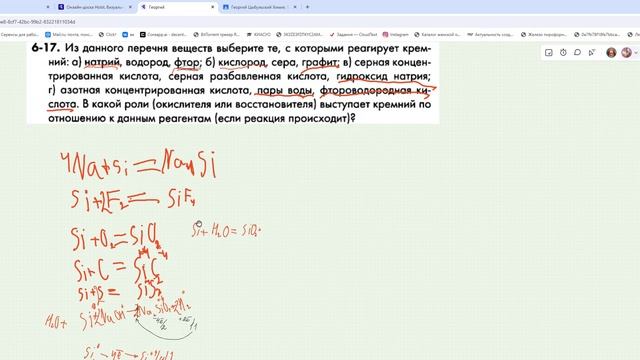
Task: Open the 'Сервисы для работы' bookmark folder
Action: pos(20,35)
